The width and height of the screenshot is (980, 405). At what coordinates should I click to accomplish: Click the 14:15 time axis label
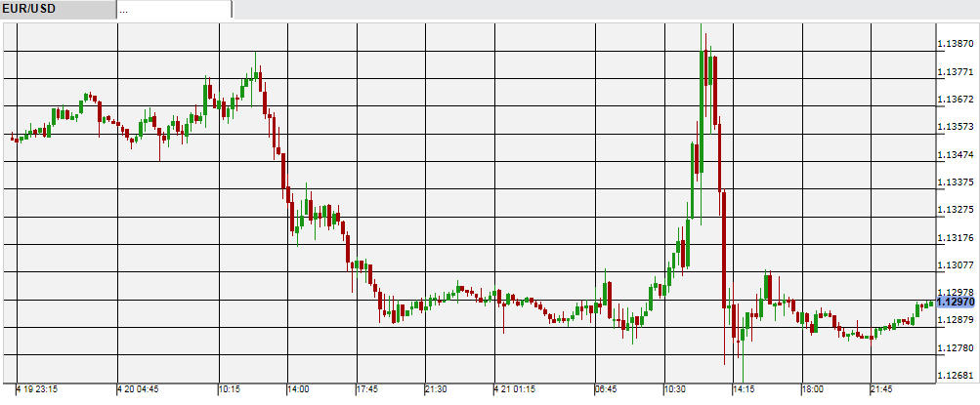744,389
